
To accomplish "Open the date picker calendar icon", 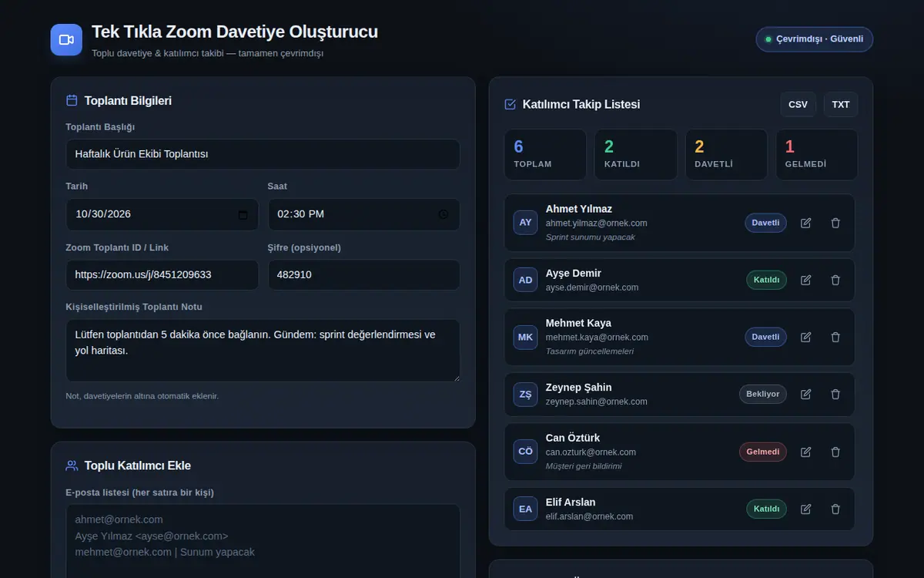I will pyautogui.click(x=243, y=215).
